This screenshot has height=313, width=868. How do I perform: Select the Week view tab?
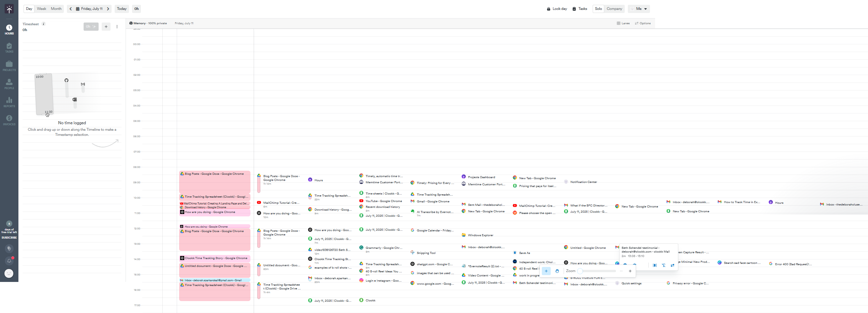pos(42,9)
